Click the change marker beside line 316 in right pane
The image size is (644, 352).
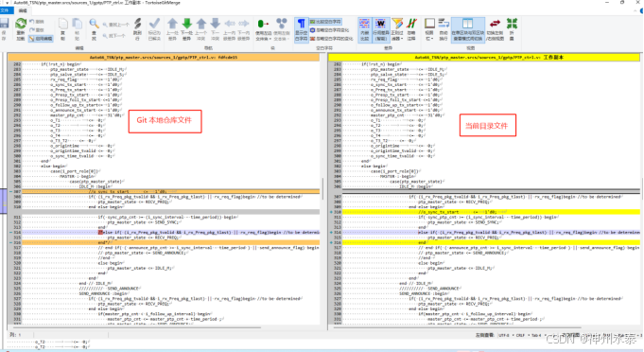tap(331, 243)
